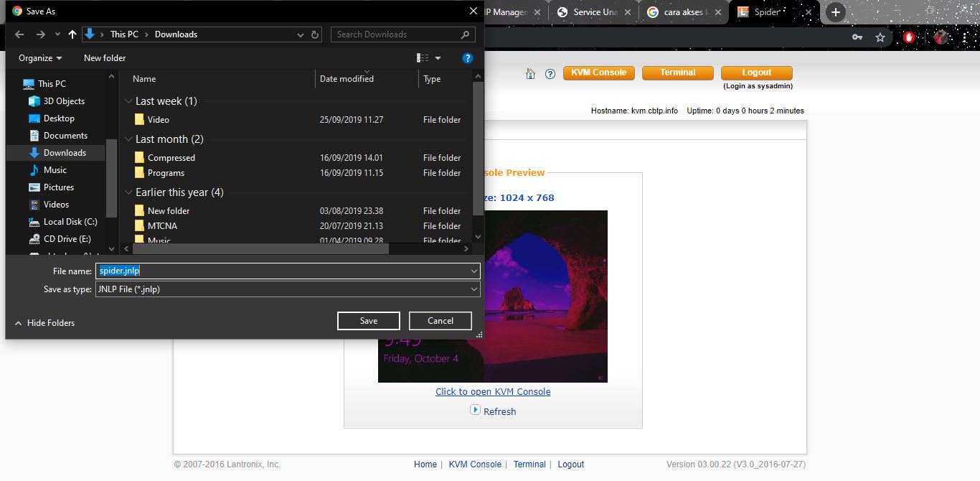Screen dimensions: 980x481
Task: Toggle Hide Folders in dialog
Action: point(44,323)
